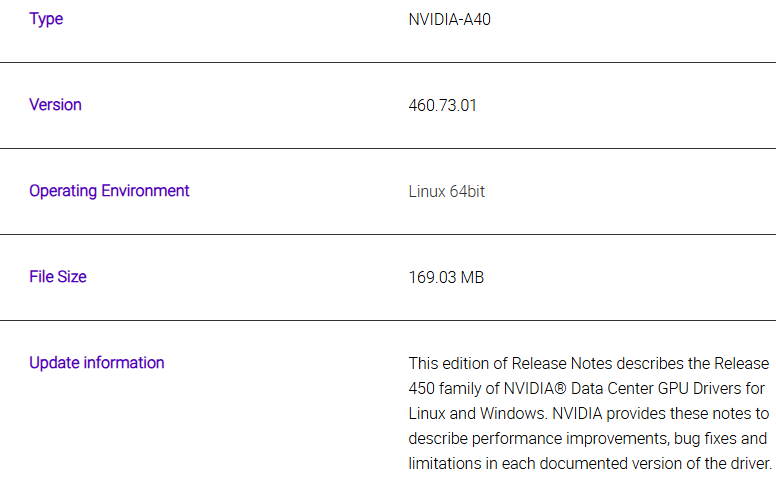Viewport: 776px width, 489px height.
Task: Select the NVIDIA-A40 type value
Action: tap(449, 19)
